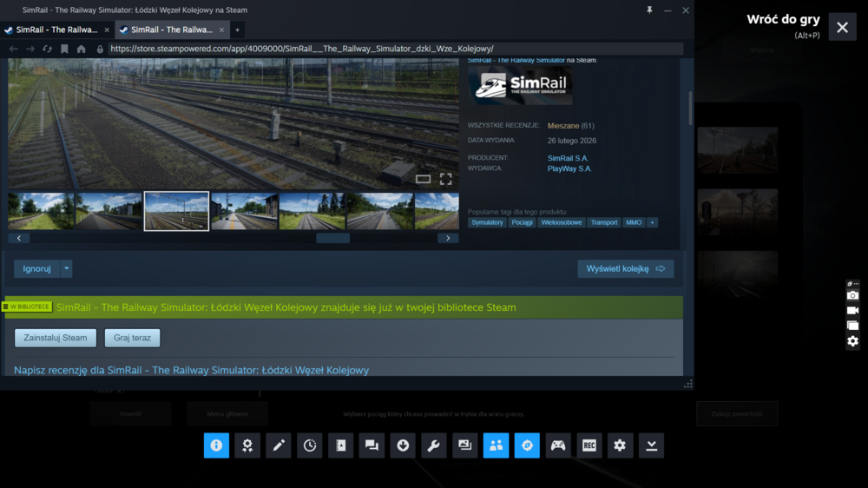Image resolution: width=868 pixels, height=488 pixels.
Task: Open the screenshots manager icon in overlay toolbar
Action: 465,445
